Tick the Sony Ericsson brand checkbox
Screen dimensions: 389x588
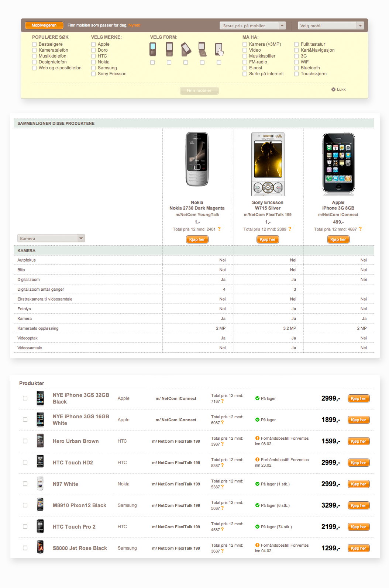coord(93,74)
